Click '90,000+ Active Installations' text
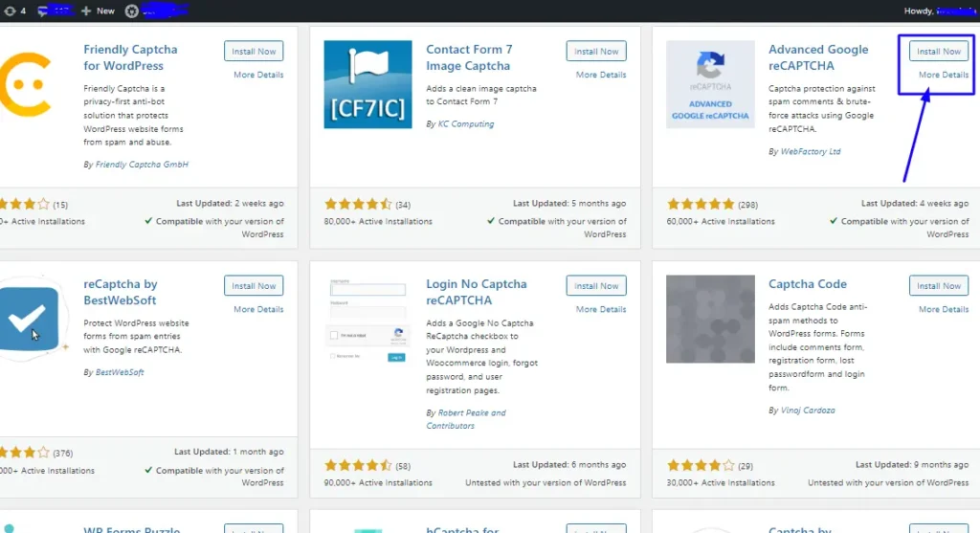Screen dimensions: 980x533 (x=377, y=482)
